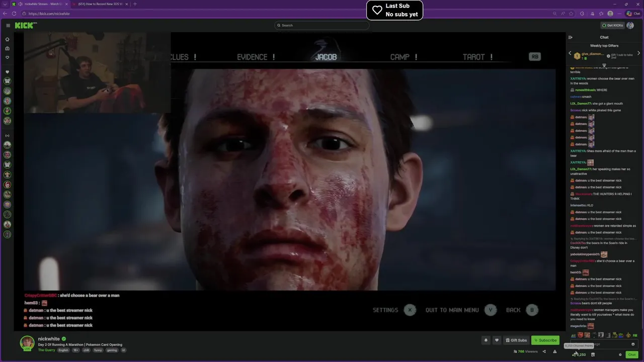Open Browse icon in left sidebar
The height and width of the screenshot is (362, 644).
[7, 48]
